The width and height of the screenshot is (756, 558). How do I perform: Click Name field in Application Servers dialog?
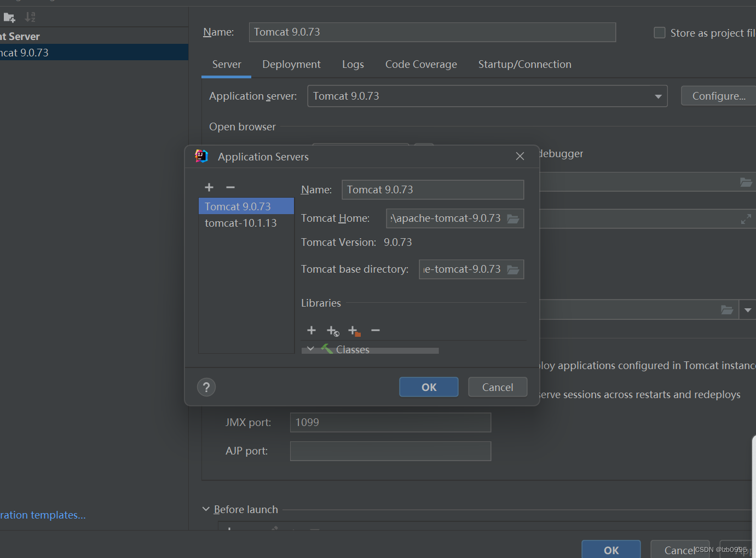[432, 190]
